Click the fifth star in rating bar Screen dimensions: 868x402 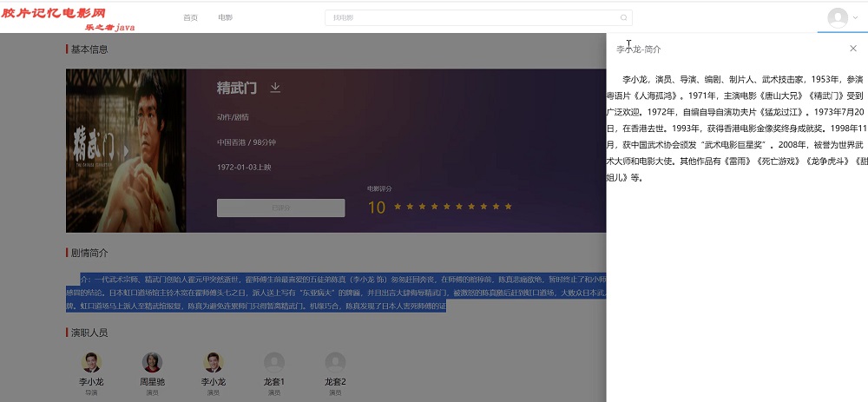click(x=447, y=207)
